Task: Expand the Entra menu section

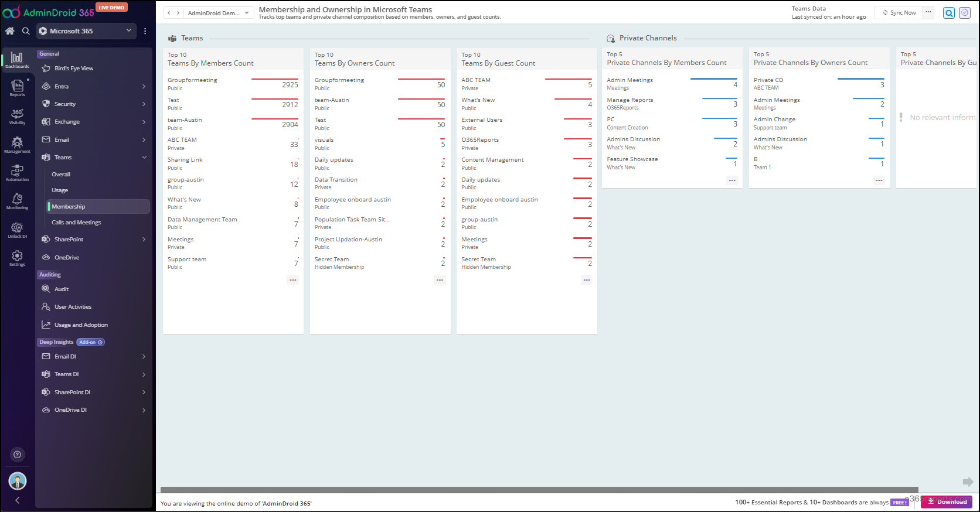Action: point(94,87)
